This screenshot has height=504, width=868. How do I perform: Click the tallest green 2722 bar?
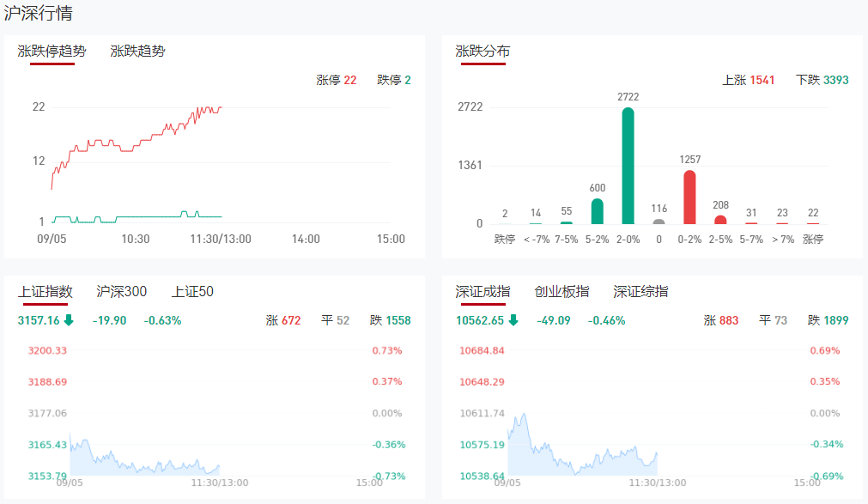pos(628,166)
